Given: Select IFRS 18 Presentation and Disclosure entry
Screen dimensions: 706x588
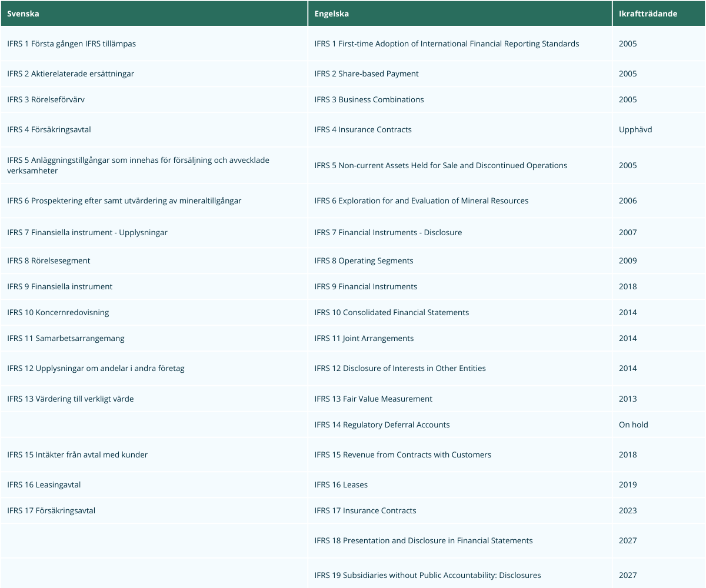Looking at the screenshot, I should [x=423, y=541].
